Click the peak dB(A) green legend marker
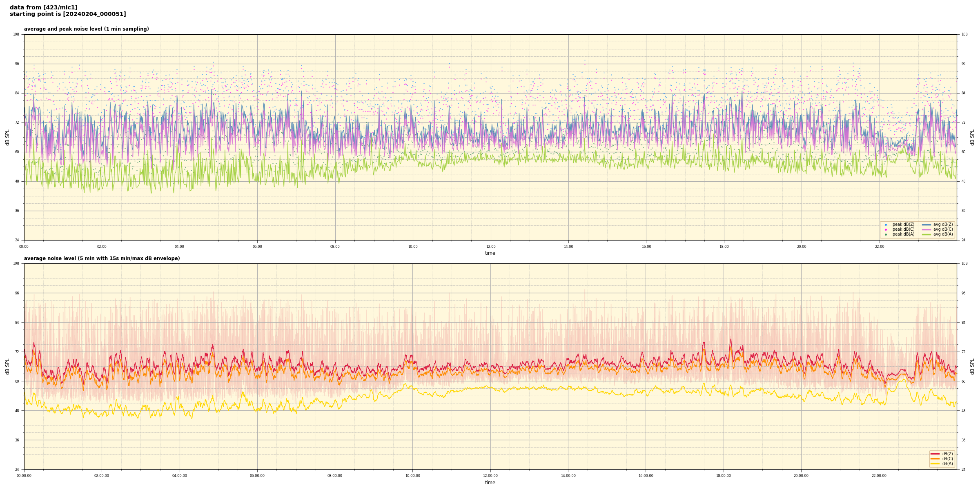Image resolution: width=980 pixels, height=490 pixels. [x=886, y=234]
